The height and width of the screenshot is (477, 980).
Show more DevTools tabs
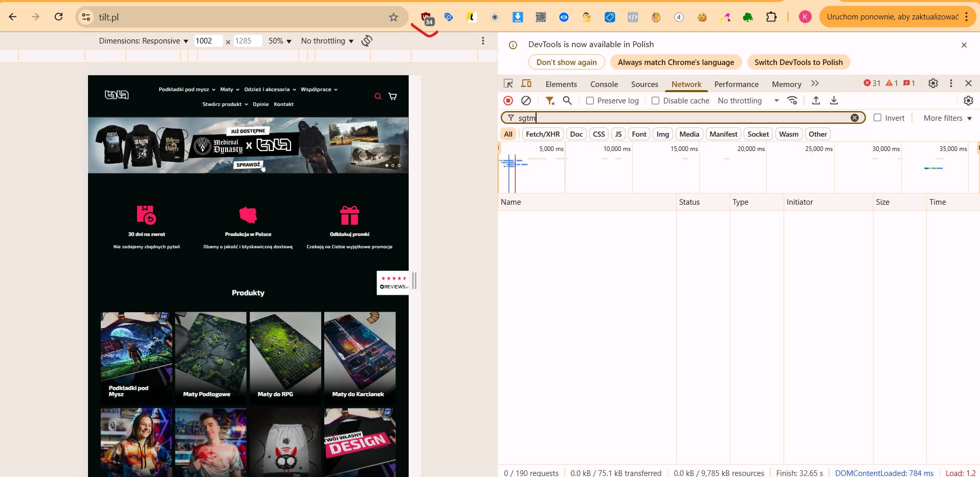point(815,83)
